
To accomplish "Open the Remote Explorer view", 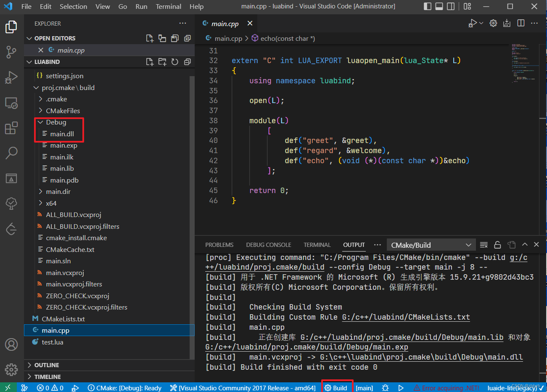I will [11, 103].
